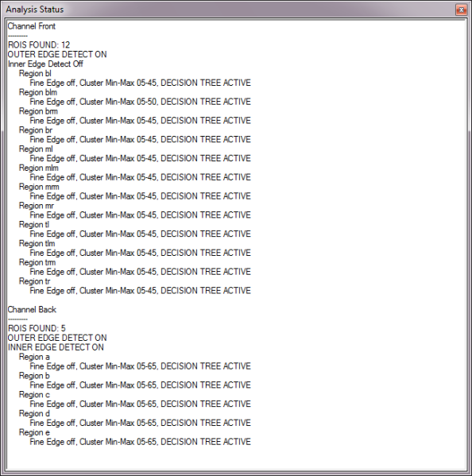The image size is (472, 476).
Task: Click the Fine Edge line under Region a
Action: (140, 366)
